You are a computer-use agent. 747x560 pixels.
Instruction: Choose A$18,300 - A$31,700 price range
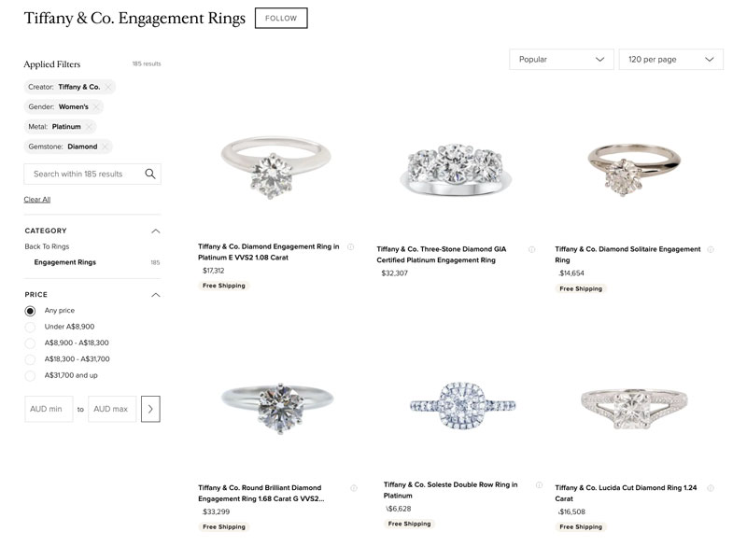point(30,359)
